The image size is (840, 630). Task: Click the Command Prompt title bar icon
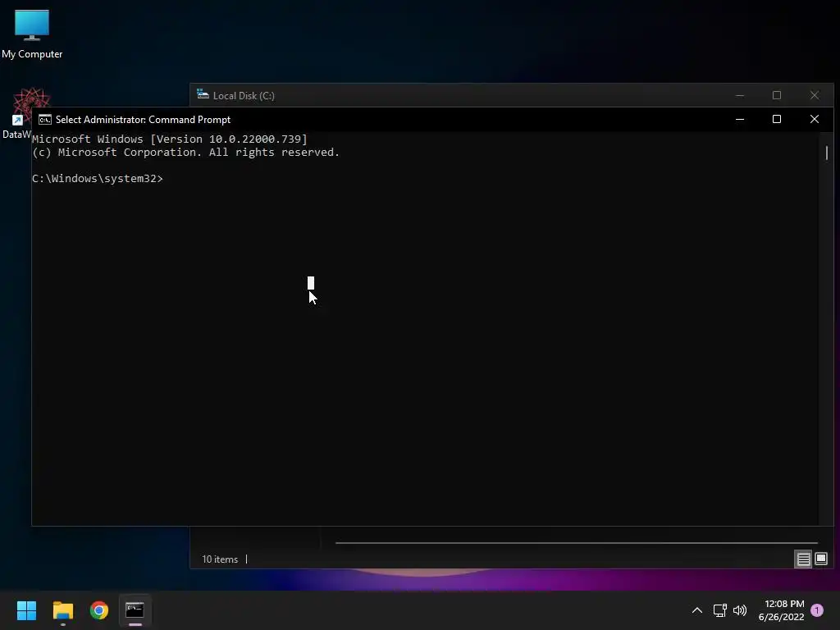(x=45, y=120)
